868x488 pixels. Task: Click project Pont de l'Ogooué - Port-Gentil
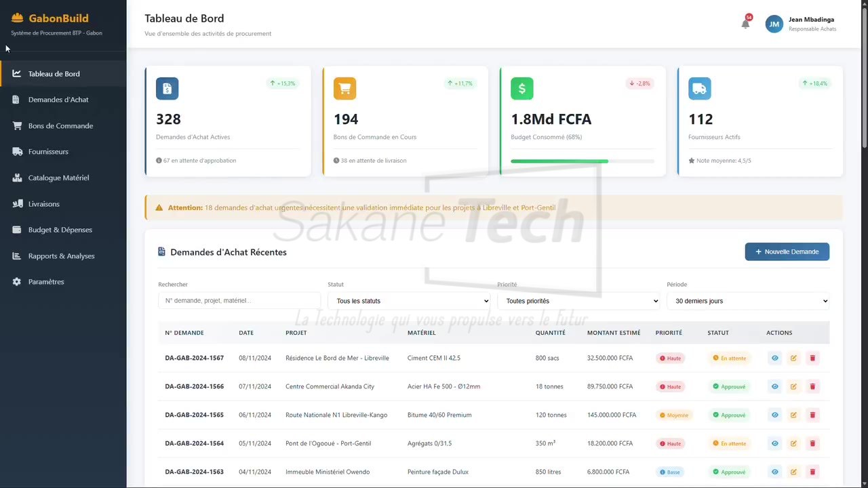click(330, 443)
